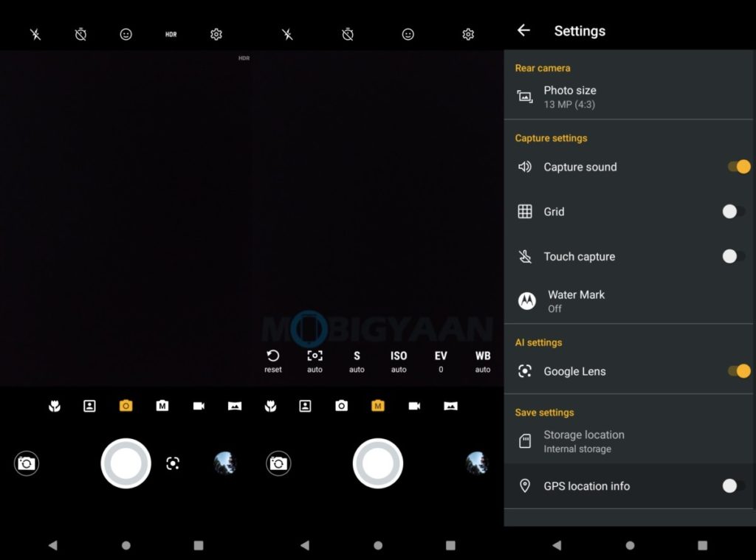Select portrait mode in left screen
Image resolution: width=756 pixels, height=560 pixels.
(89, 406)
